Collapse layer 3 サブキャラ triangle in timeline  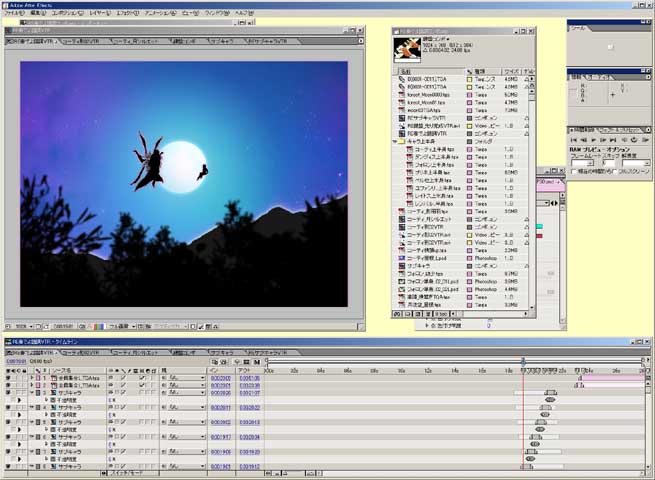click(x=32, y=393)
